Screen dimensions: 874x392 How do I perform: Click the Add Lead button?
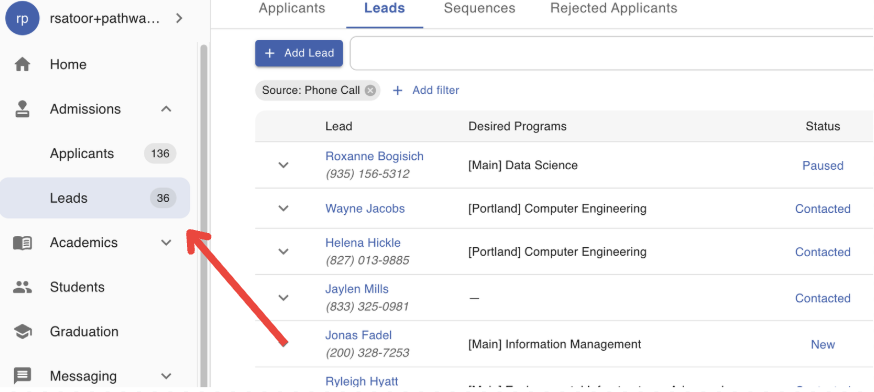299,54
